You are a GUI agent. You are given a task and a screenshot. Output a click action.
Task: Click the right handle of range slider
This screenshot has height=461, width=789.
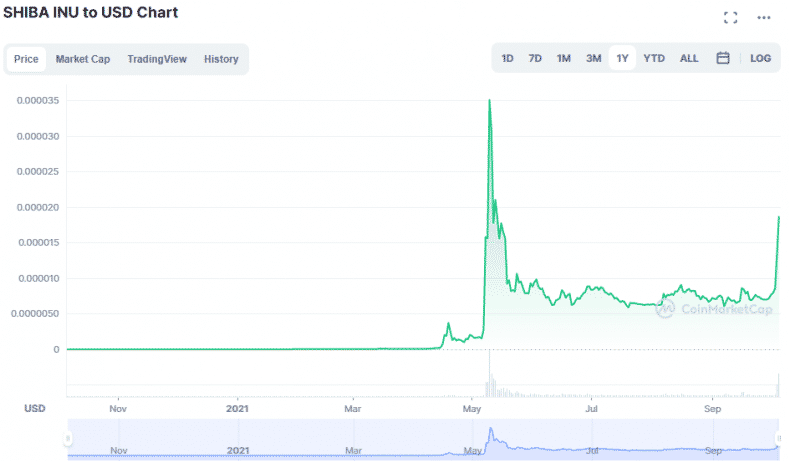click(778, 439)
